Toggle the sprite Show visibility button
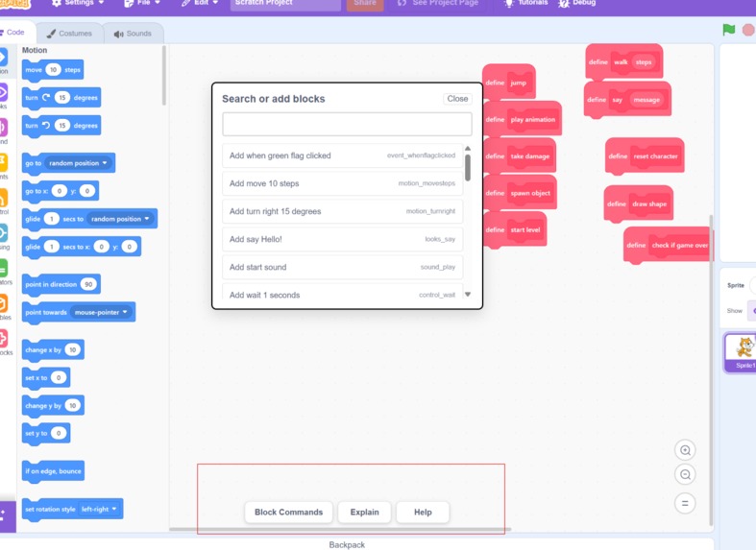The height and width of the screenshot is (550, 756). coord(751,311)
